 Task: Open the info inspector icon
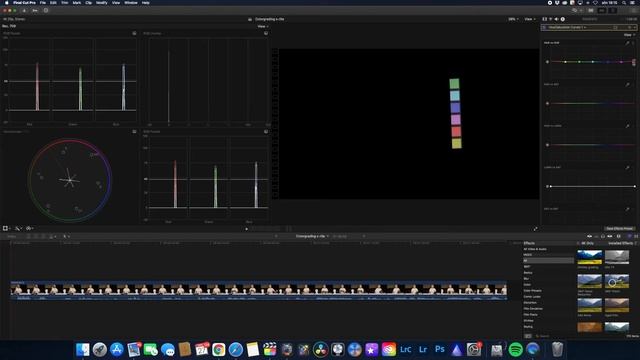click(x=563, y=19)
